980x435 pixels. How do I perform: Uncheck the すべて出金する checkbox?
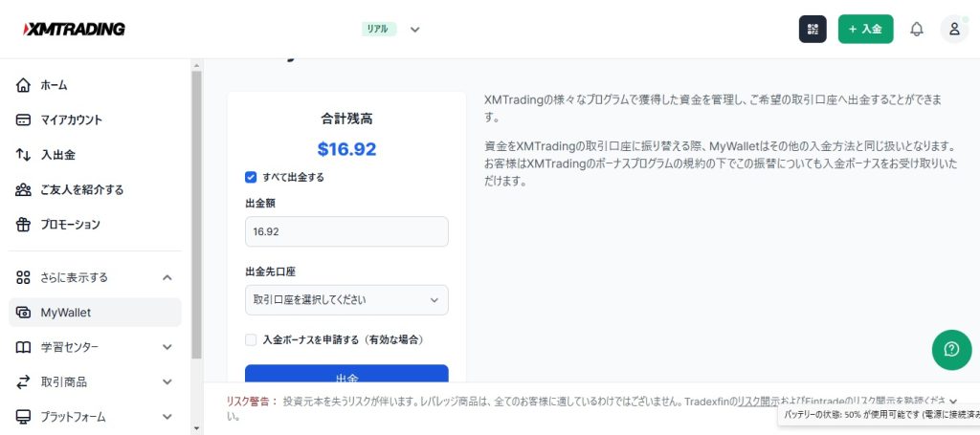tap(251, 177)
